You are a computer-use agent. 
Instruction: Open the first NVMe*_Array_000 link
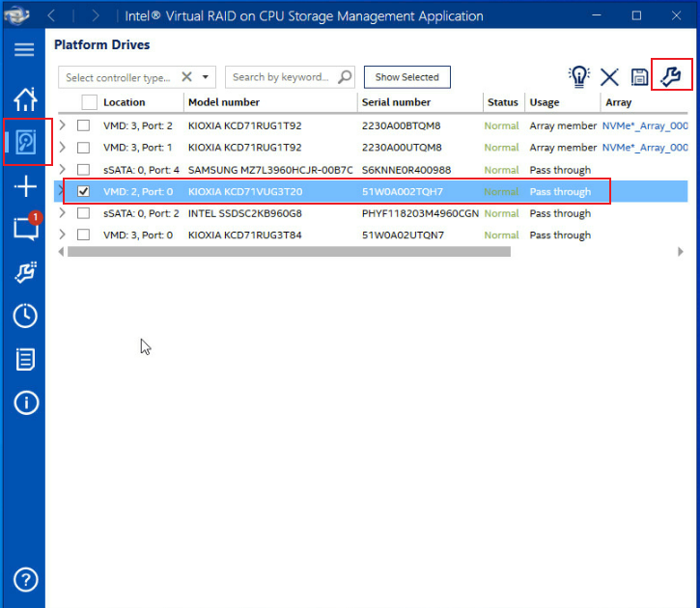(x=645, y=125)
